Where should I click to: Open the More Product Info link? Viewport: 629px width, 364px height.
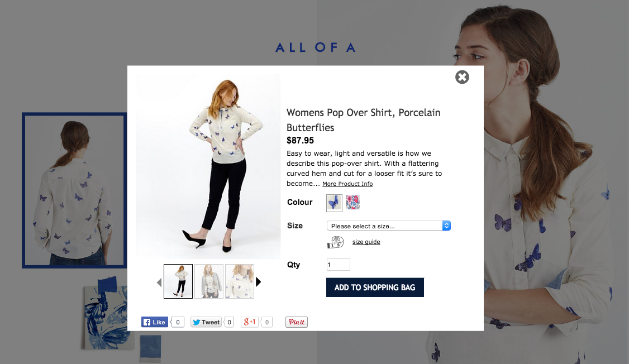pyautogui.click(x=347, y=184)
